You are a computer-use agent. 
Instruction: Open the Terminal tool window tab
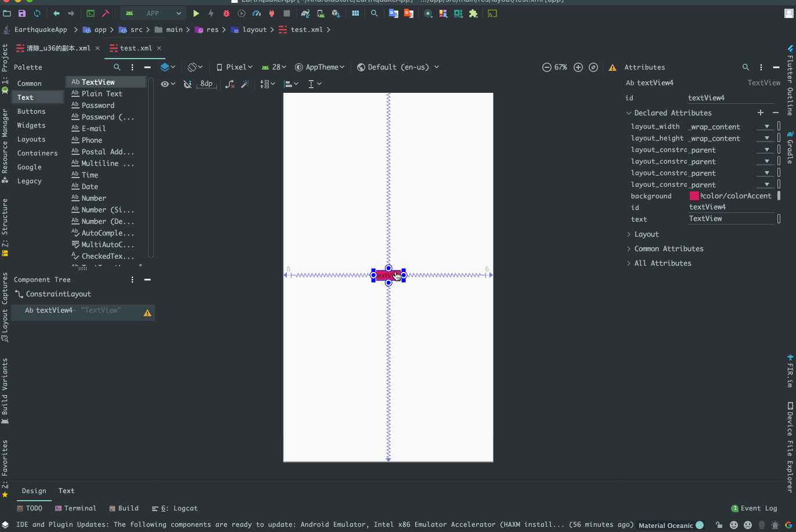click(75, 508)
